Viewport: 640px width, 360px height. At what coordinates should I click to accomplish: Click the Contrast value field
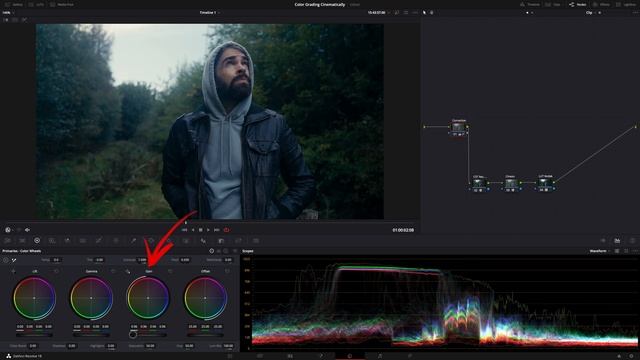(142, 260)
